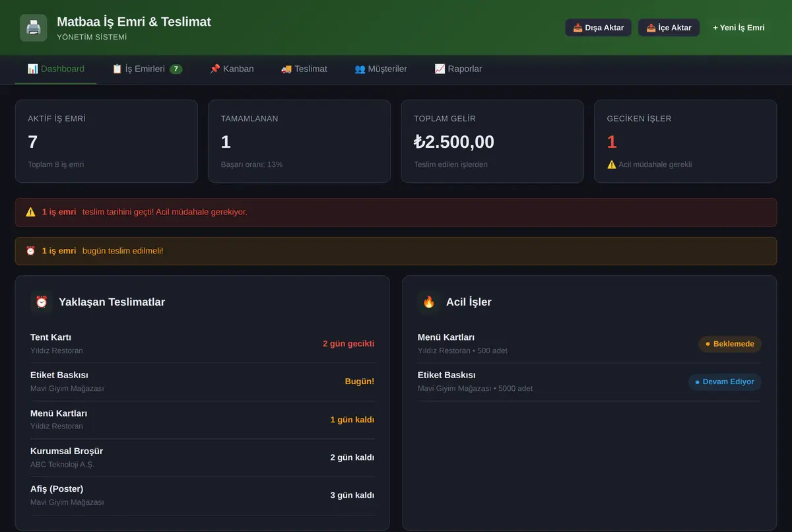
Task: Open Menü Kartları in Acil İşler
Action: [x=589, y=344]
